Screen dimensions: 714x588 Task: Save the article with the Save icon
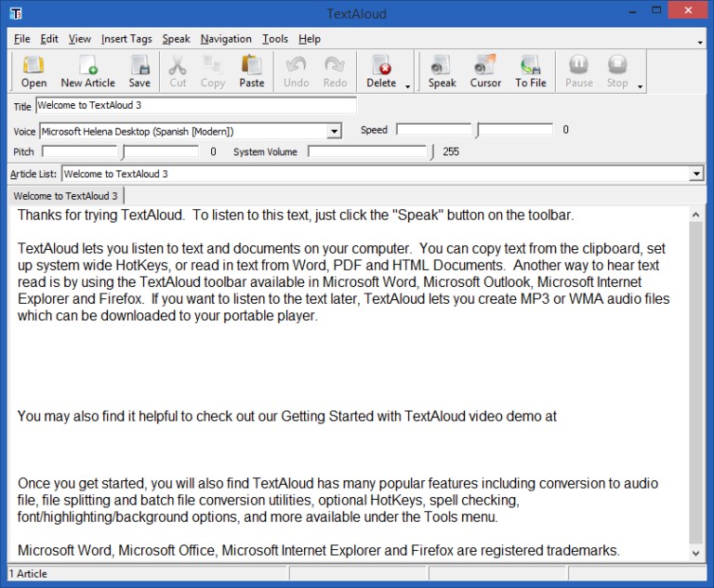[x=139, y=72]
